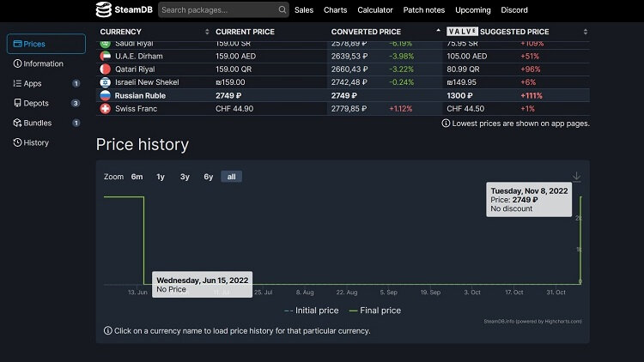Click the info icon beside currency hint
Viewport: 644px width, 362px height.
[x=107, y=331]
